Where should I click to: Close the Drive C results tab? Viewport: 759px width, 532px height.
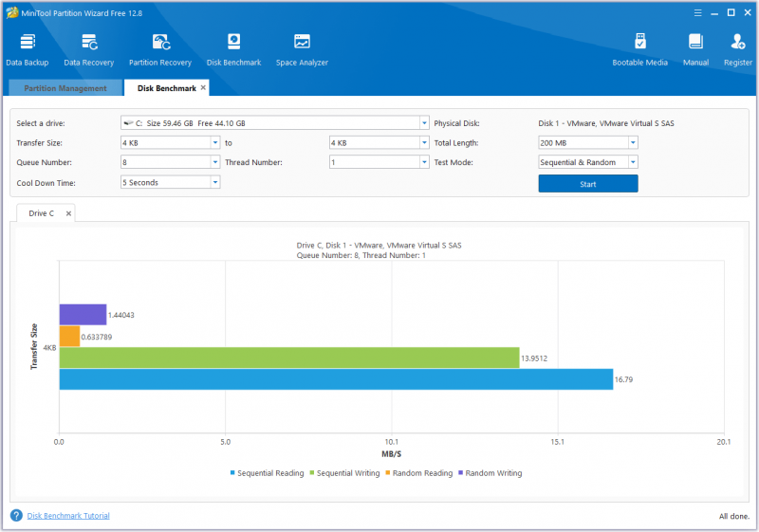tap(68, 213)
